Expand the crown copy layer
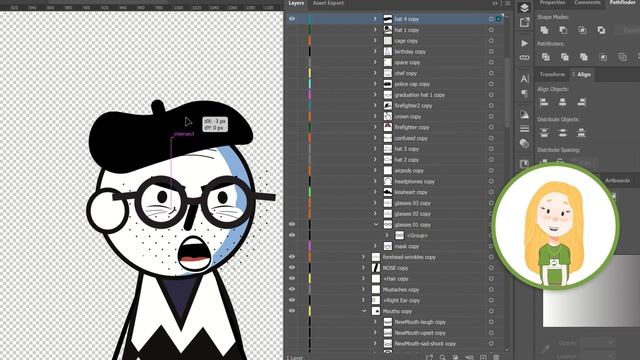 (375, 116)
